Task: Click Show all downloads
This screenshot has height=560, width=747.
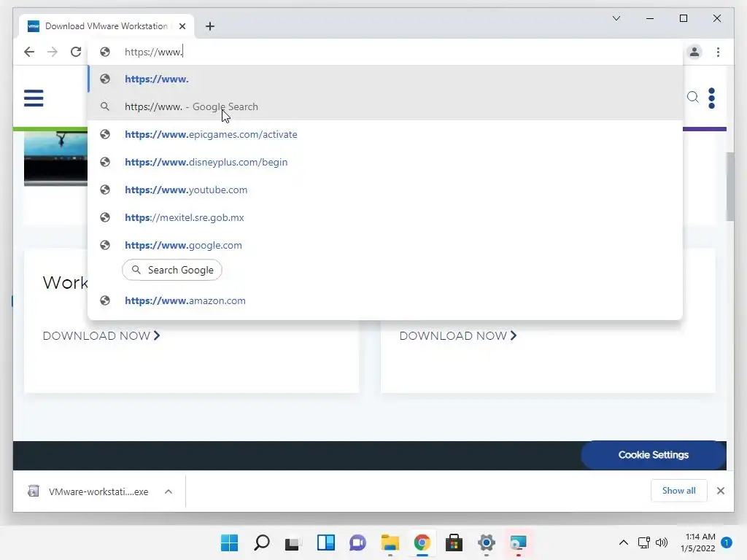Action: pyautogui.click(x=678, y=491)
